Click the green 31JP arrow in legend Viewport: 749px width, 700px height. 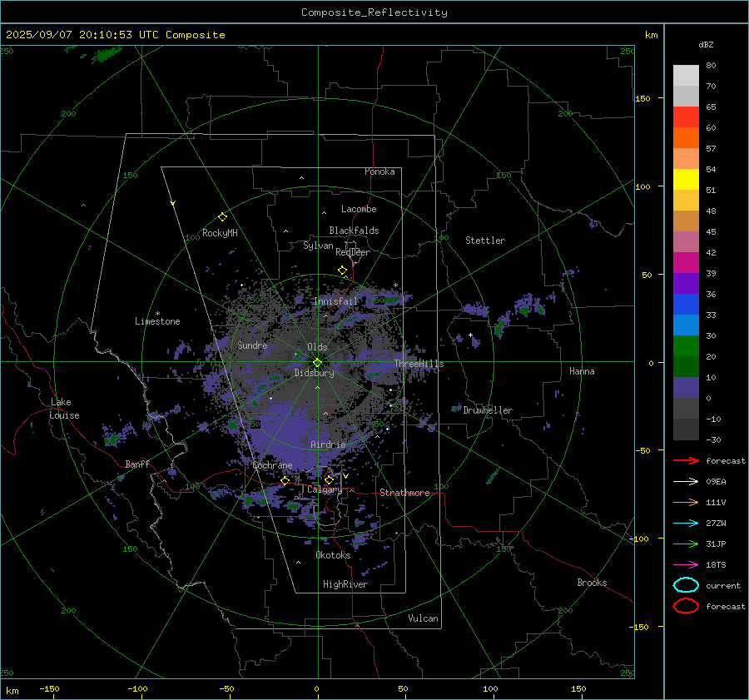pyautogui.click(x=686, y=544)
